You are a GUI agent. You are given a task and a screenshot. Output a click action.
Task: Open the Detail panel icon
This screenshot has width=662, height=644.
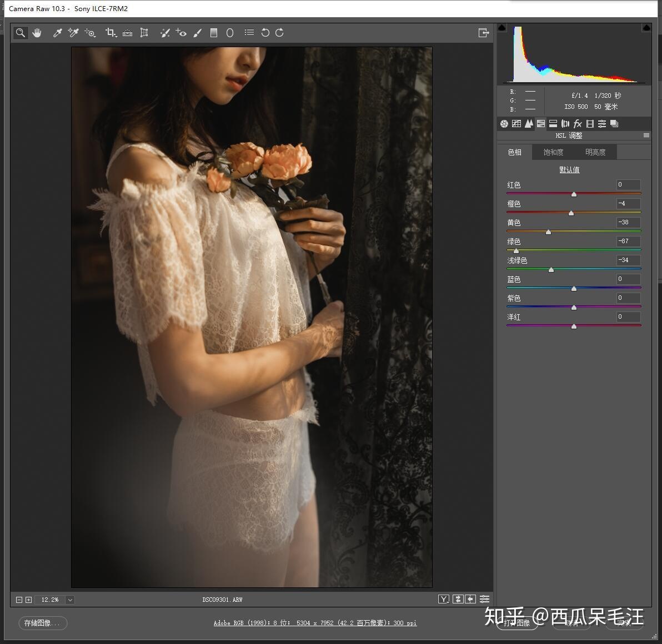click(x=529, y=124)
